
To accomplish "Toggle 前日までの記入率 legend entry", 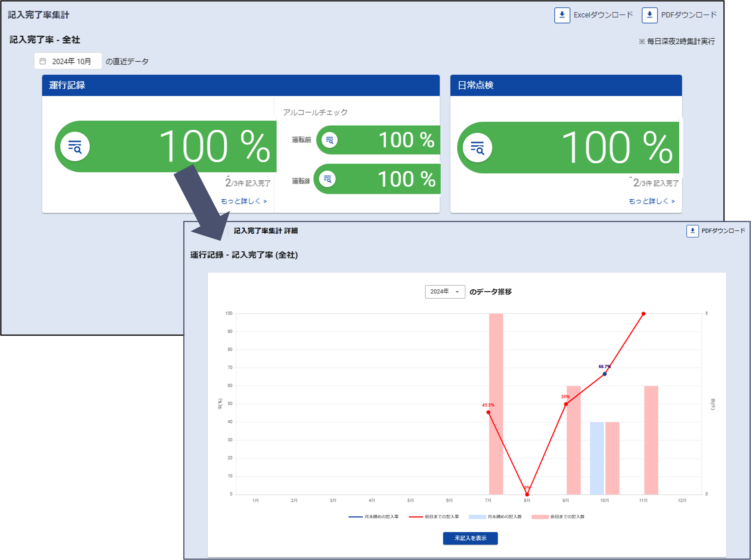I will (434, 517).
